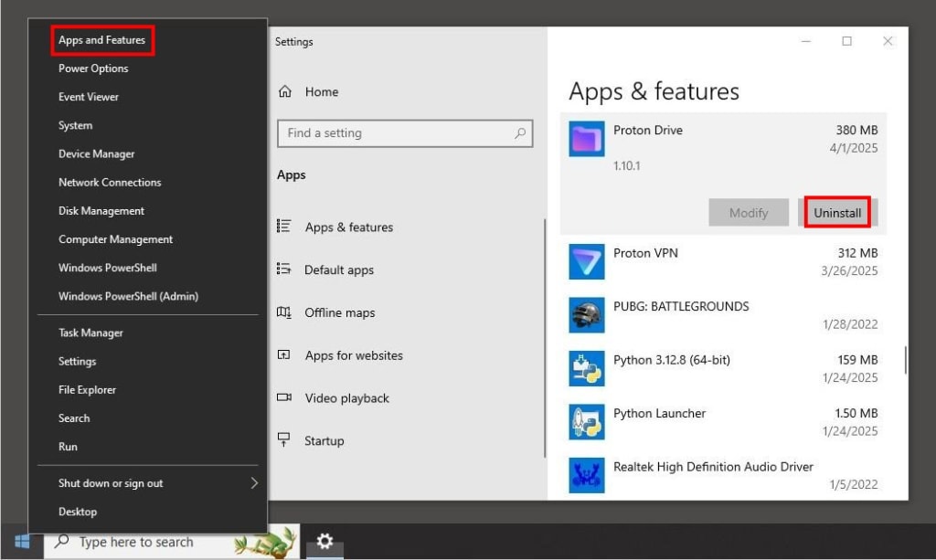Select Run in the context menu

(68, 447)
